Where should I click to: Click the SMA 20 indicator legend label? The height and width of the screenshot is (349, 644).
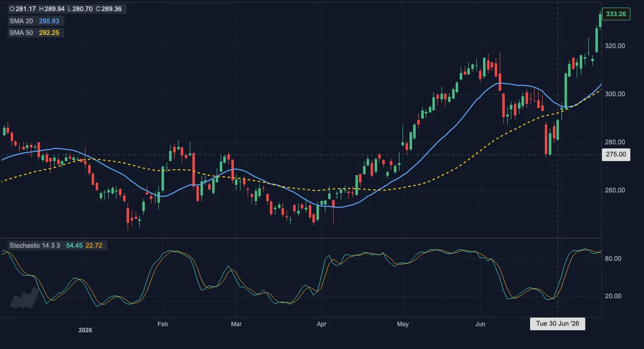pos(21,21)
